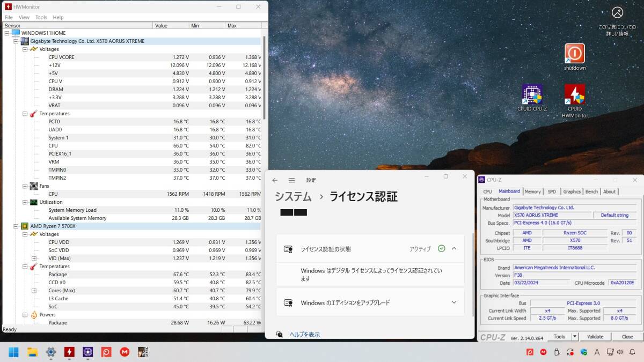Click the Validate button in CPU-Z

pyautogui.click(x=595, y=337)
